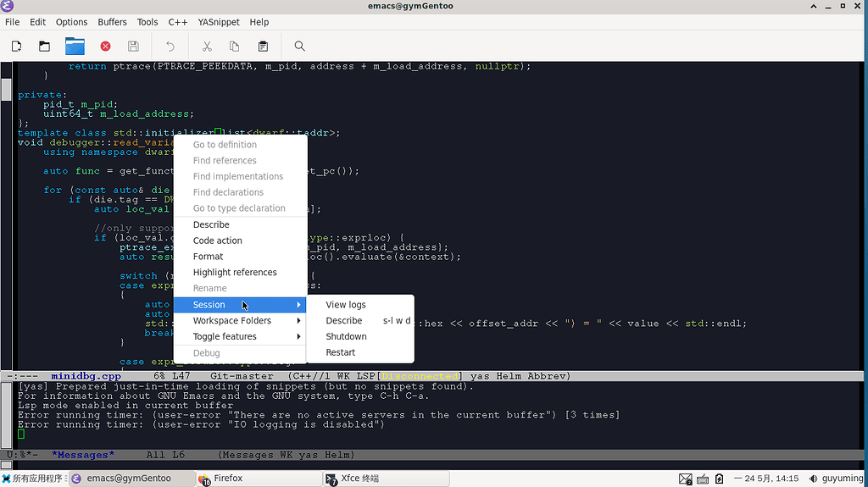
Task: Click Git-master in the mode line
Action: click(x=242, y=376)
